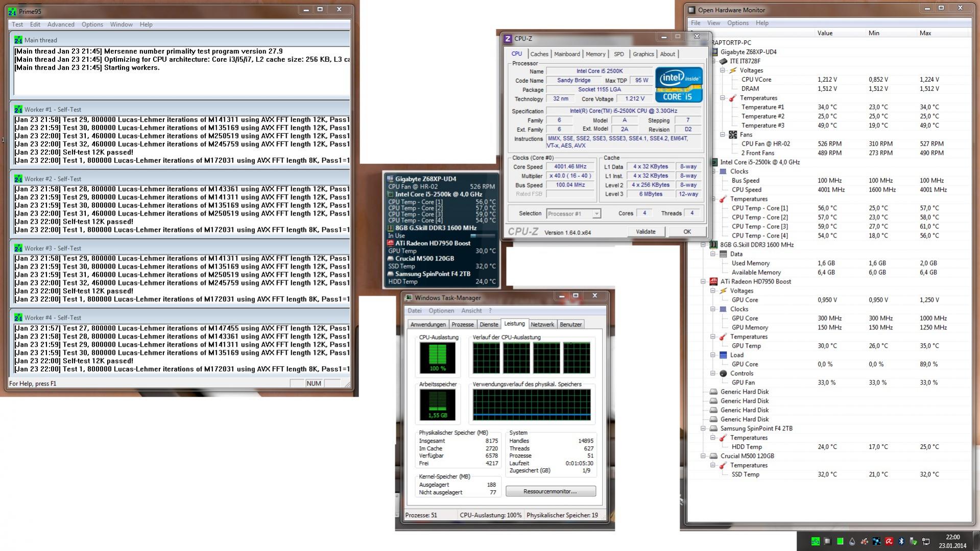Viewport: 980px width, 551px height.
Task: Collapse the Fans node in Hardware Monitor
Action: click(723, 135)
